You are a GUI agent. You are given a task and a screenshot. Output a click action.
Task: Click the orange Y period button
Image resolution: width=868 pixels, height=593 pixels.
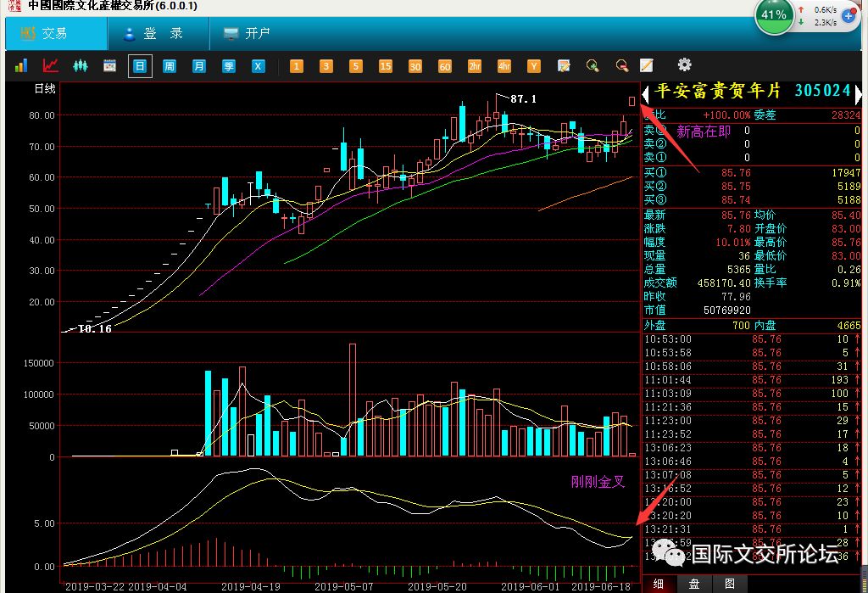pos(534,66)
